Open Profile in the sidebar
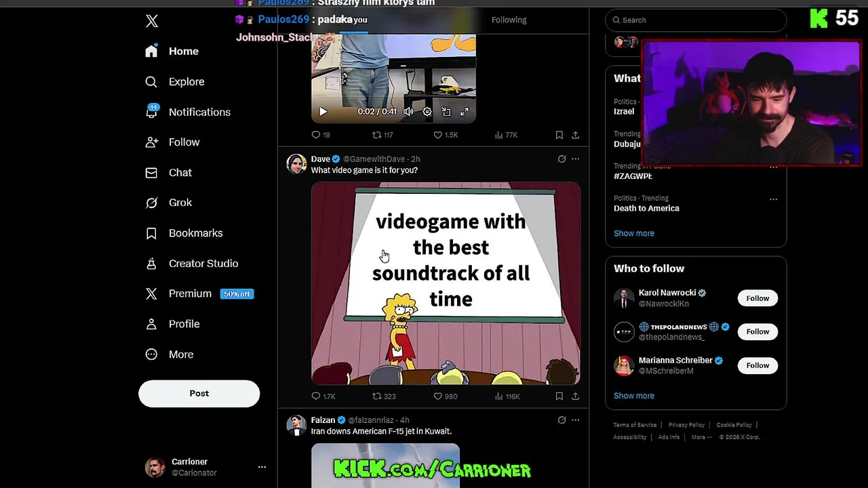Screen dimensions: 868x488 click(172, 324)
